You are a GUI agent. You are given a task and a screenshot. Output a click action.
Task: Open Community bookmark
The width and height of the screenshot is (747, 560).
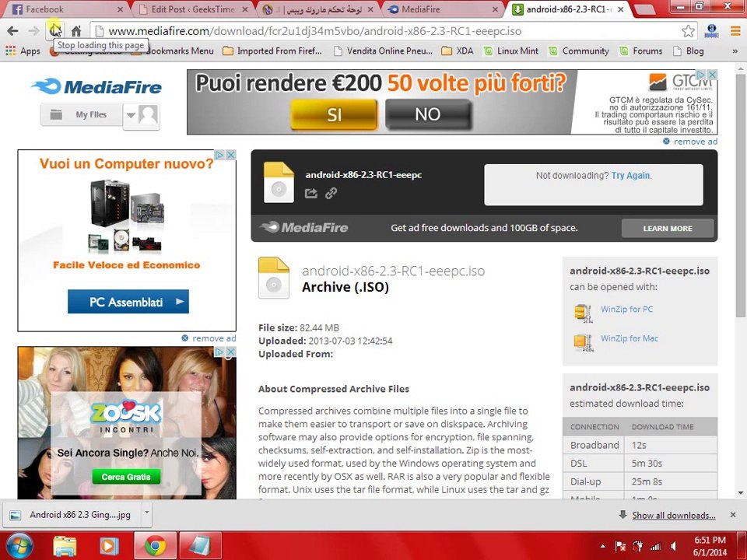(579, 51)
